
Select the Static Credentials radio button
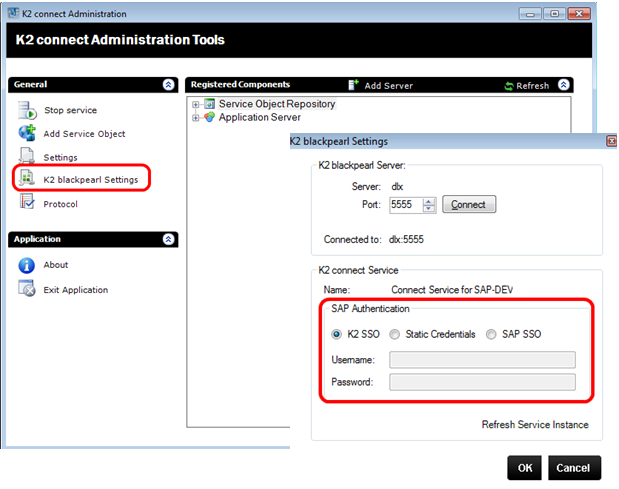(394, 334)
